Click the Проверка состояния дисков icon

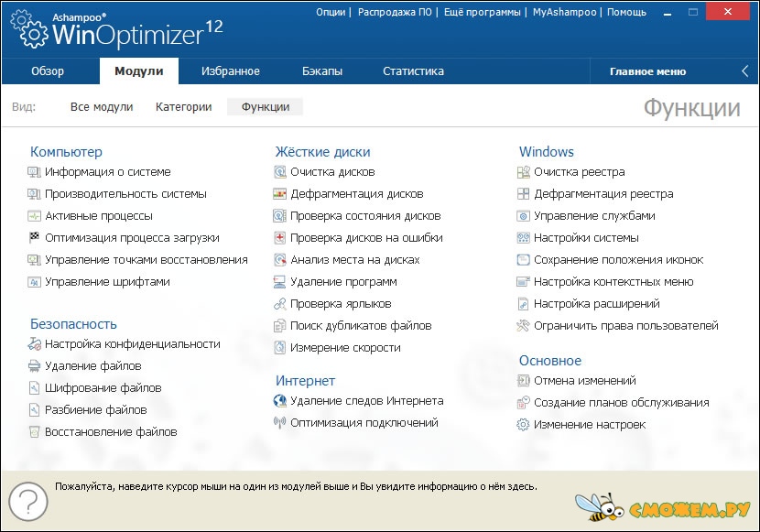tap(279, 216)
